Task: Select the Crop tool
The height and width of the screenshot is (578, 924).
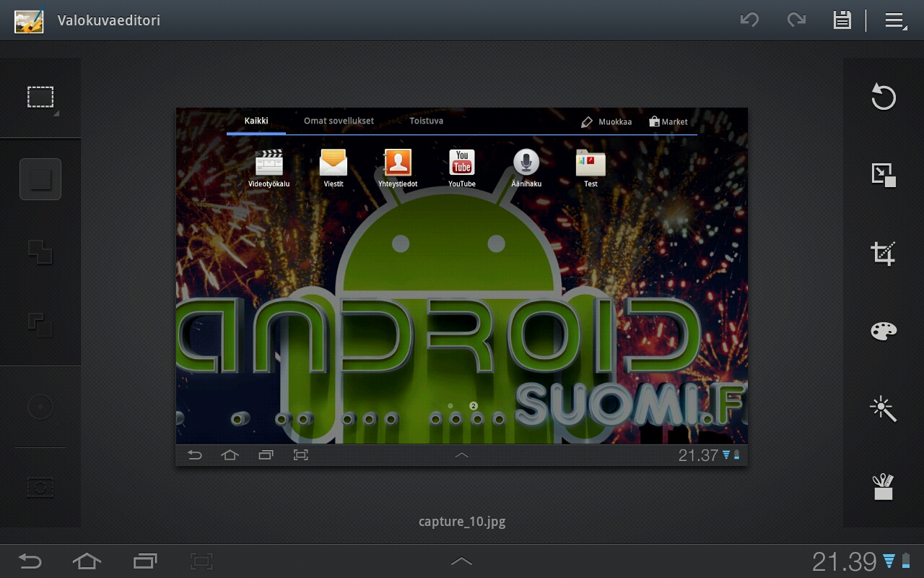Action: [x=883, y=254]
